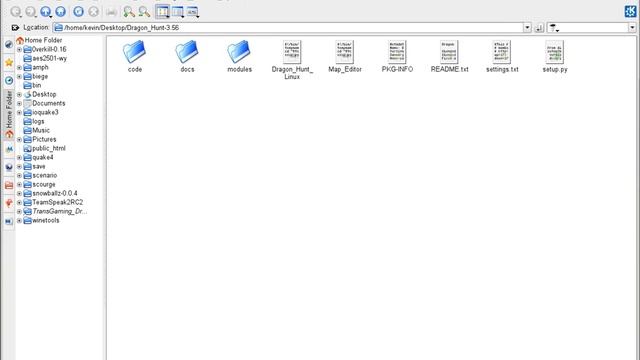This screenshot has height=360, width=640.
Task: Expand the winetools tree node
Action: click(x=19, y=220)
